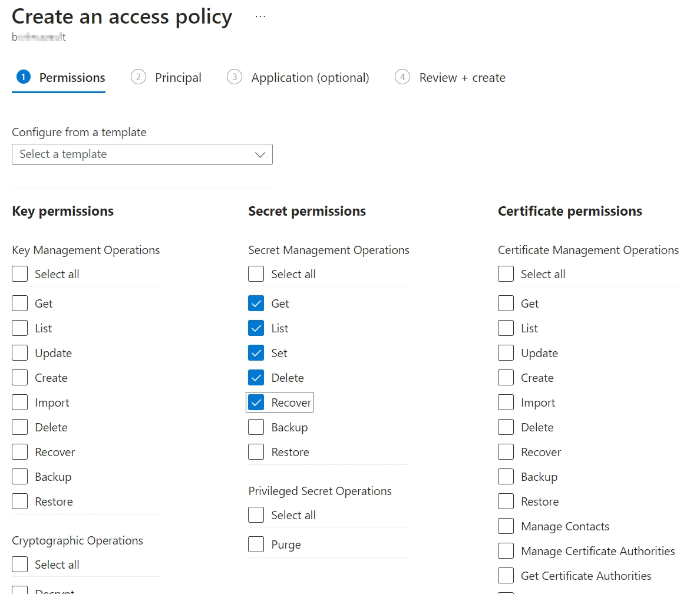The image size is (700, 594).
Task: Enable the Key permissions List checkbox
Action: click(19, 328)
